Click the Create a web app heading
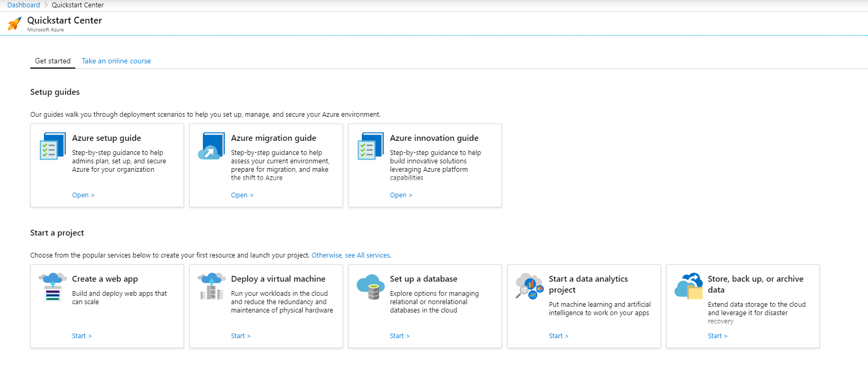The height and width of the screenshot is (390, 868). pos(105,279)
